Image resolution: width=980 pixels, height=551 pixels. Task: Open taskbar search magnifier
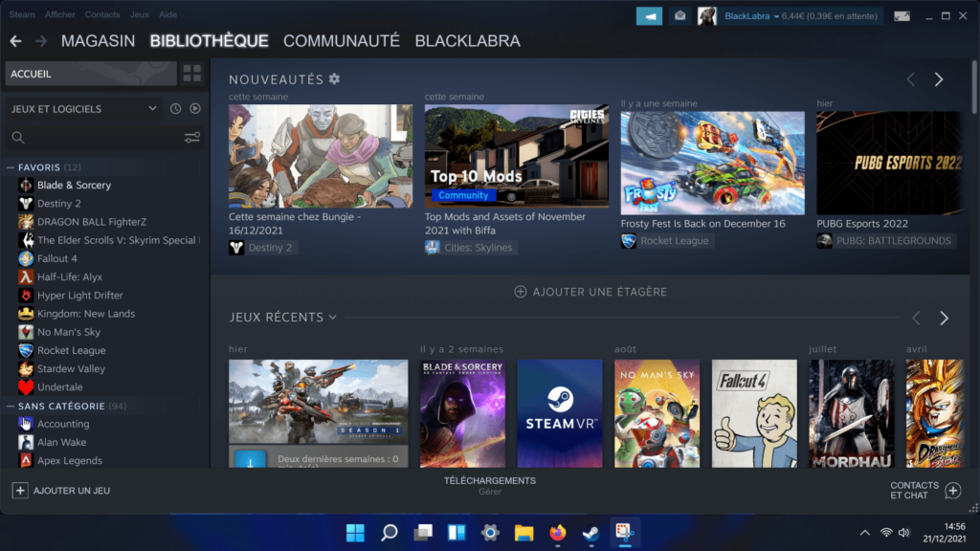389,532
